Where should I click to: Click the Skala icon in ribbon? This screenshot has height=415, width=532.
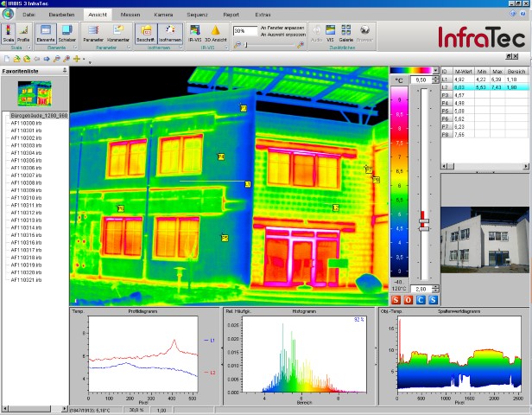click(x=8, y=33)
